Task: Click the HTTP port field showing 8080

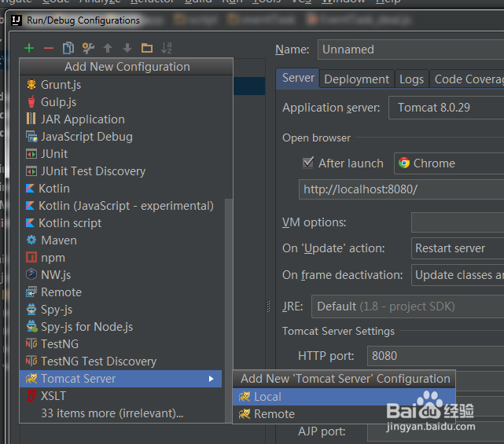Action: [x=436, y=356]
